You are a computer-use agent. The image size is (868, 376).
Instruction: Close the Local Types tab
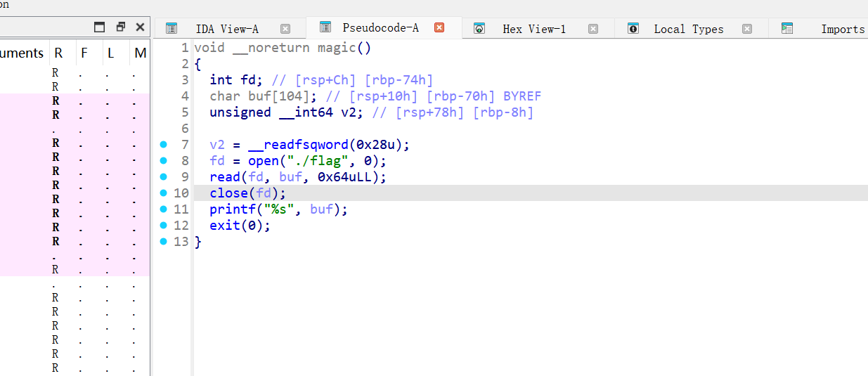click(x=747, y=29)
